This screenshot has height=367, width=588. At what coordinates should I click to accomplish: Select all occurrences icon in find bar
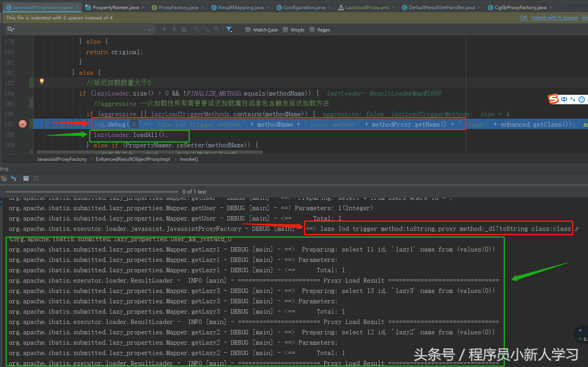pyautogui.click(x=216, y=29)
